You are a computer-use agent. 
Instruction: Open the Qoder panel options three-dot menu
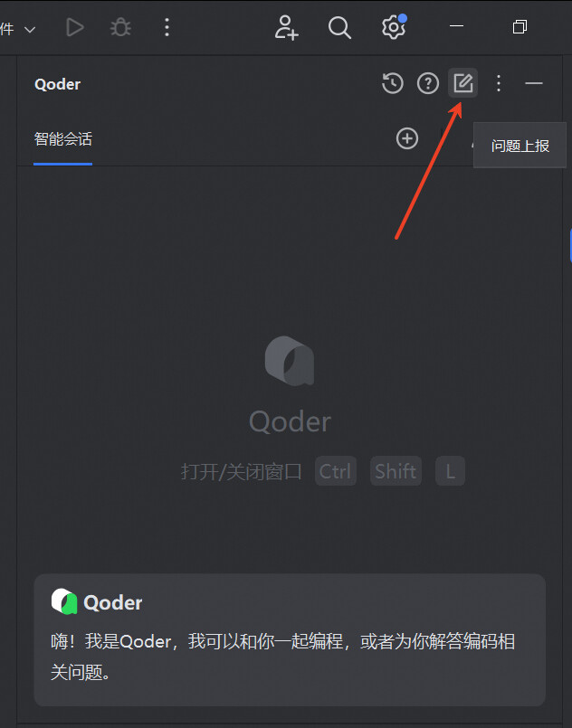(x=499, y=83)
